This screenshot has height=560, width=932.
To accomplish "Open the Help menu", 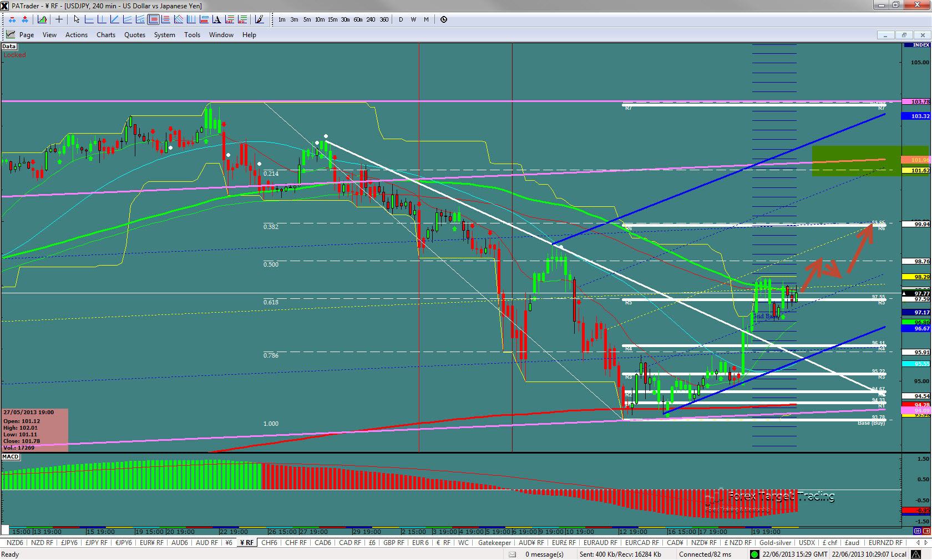I will click(249, 35).
